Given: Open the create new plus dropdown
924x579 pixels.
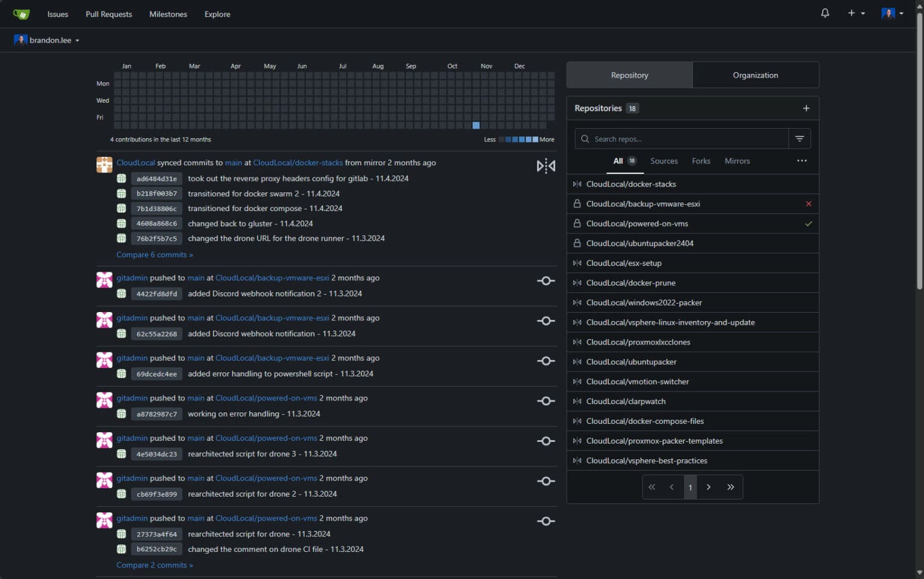Looking at the screenshot, I should (855, 13).
